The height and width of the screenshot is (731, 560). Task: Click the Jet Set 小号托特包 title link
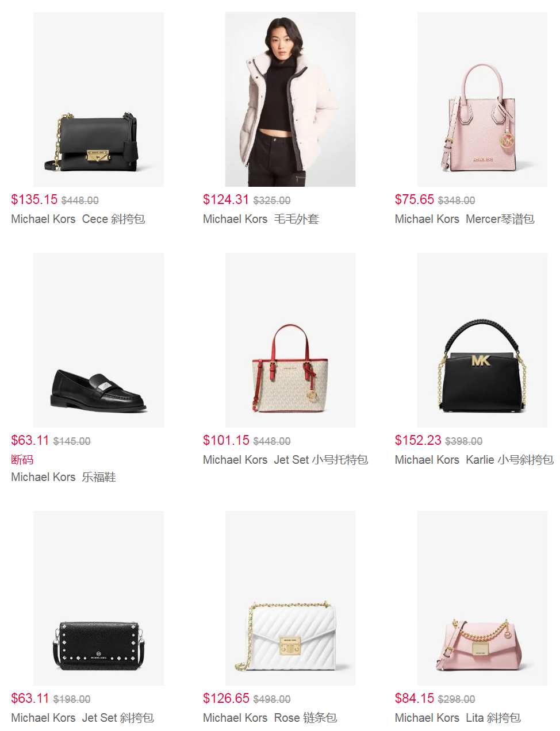coord(286,460)
